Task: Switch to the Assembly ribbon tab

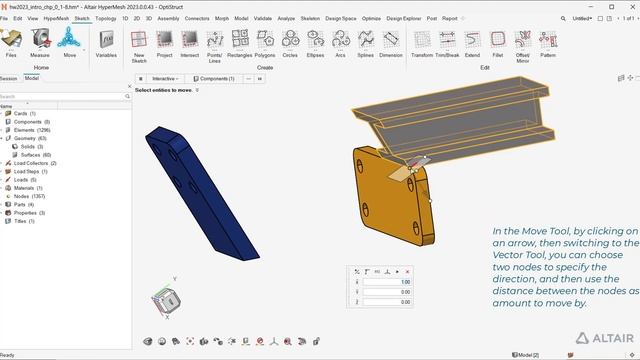Action: 168,18
